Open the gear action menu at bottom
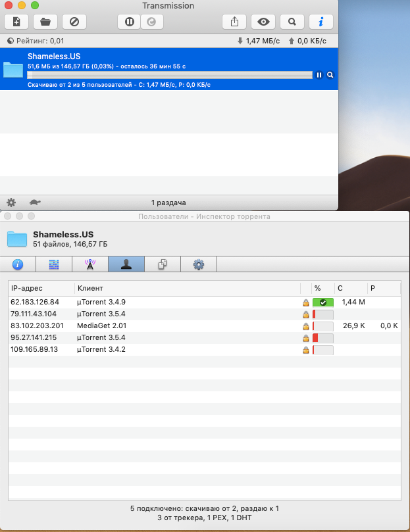The height and width of the screenshot is (532, 410). pos(11,203)
